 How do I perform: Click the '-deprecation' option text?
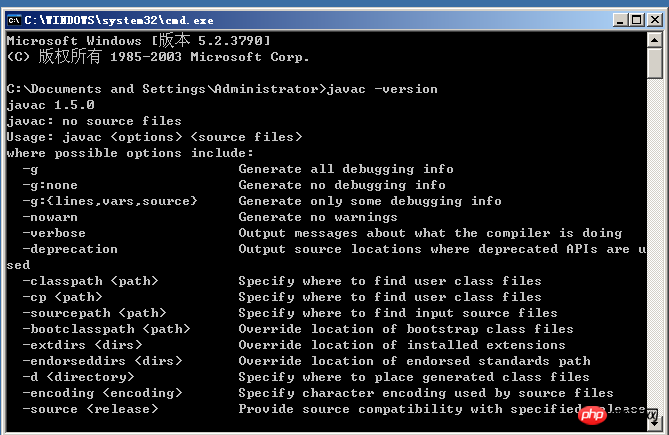click(70, 249)
